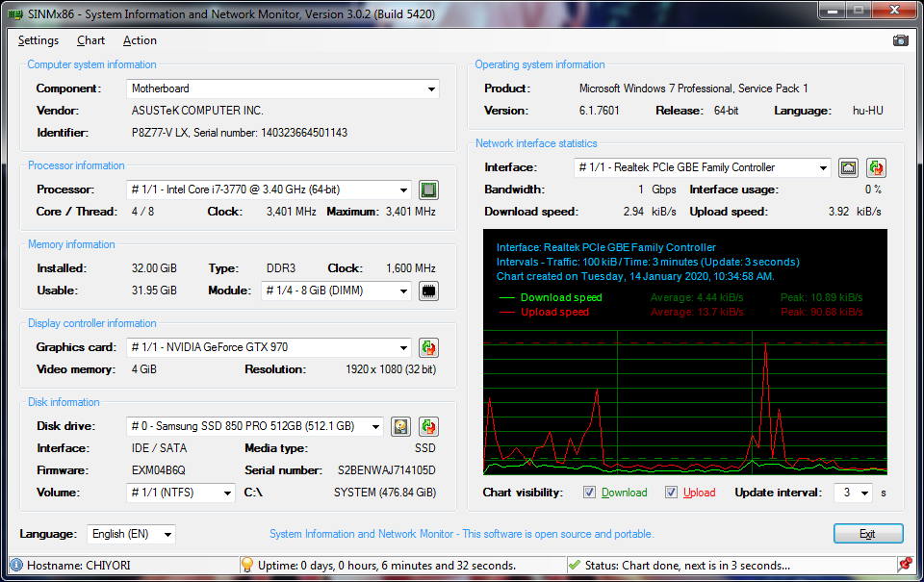Click the DDR3 memory type value
This screenshot has height=582, width=924.
(281, 268)
